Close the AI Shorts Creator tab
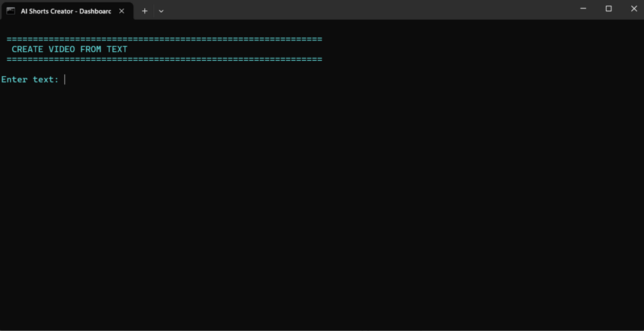Viewport: 644px width, 331px height. pyautogui.click(x=122, y=11)
